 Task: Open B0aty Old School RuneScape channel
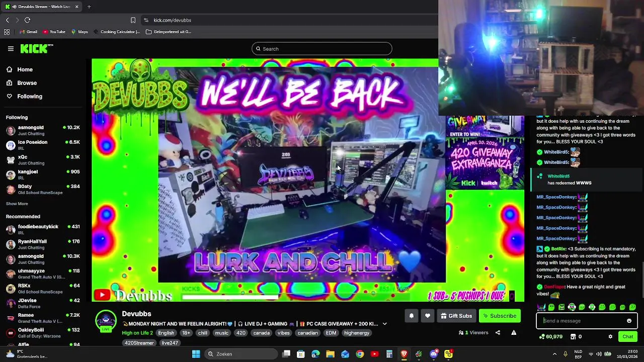(43, 189)
